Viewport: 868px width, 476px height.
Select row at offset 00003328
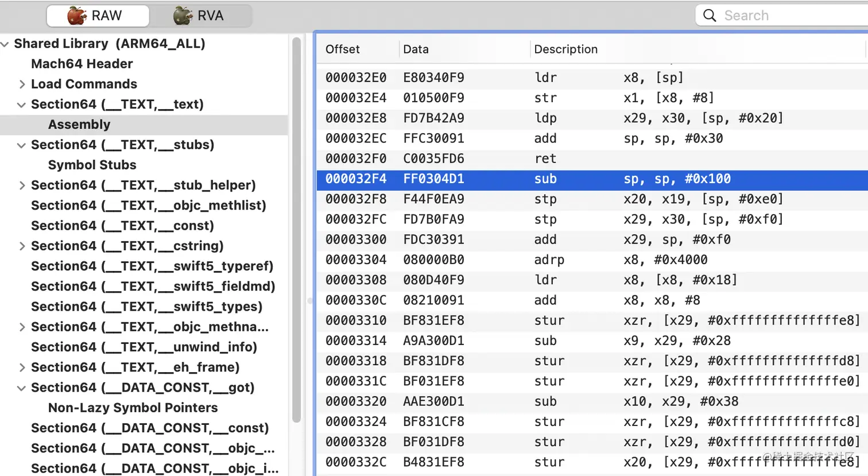pos(592,442)
